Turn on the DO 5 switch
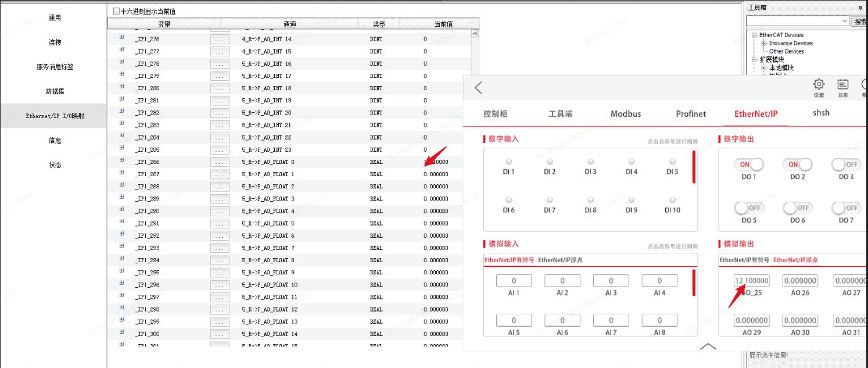Screen dimensions: 868x368 [x=749, y=208]
